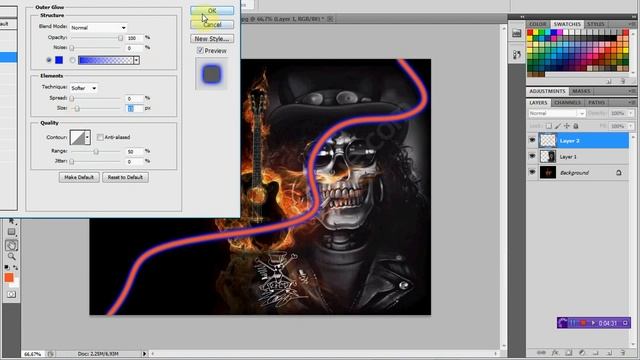Switch to the Layers tab

538,102
